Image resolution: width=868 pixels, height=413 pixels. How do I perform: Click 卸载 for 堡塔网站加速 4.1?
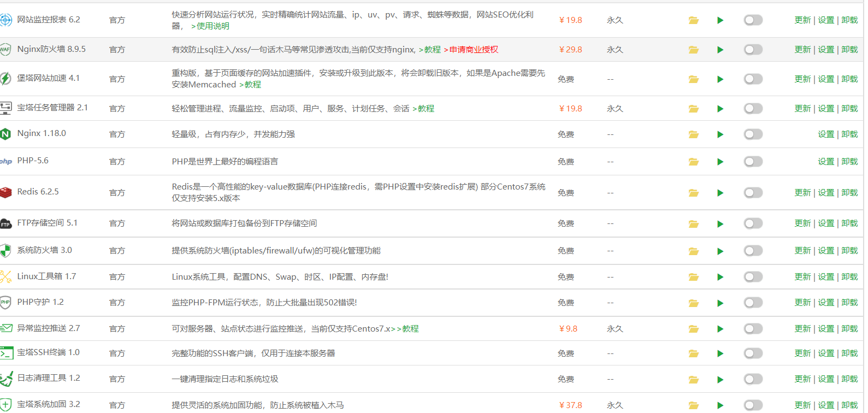click(x=849, y=79)
